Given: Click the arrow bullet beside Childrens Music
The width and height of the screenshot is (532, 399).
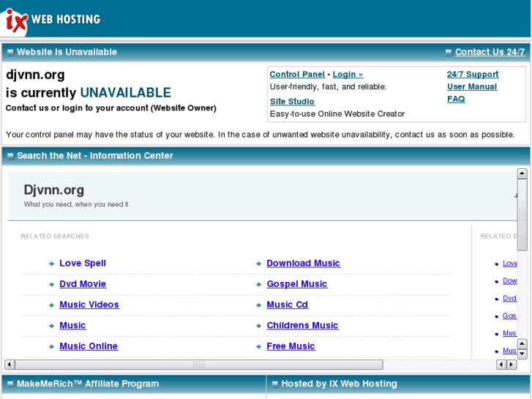Looking at the screenshot, I should click(258, 326).
